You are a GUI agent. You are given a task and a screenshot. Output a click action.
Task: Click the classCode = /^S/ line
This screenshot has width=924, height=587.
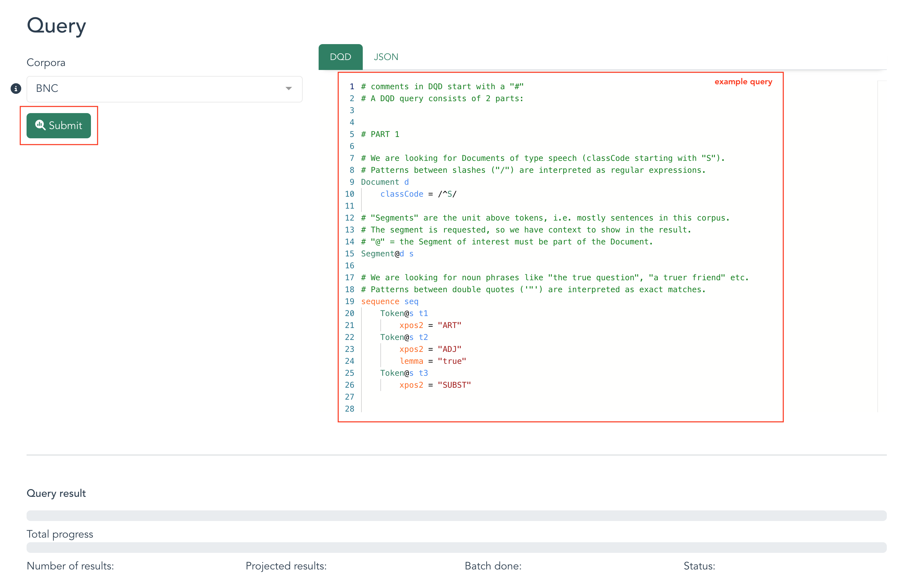click(418, 194)
